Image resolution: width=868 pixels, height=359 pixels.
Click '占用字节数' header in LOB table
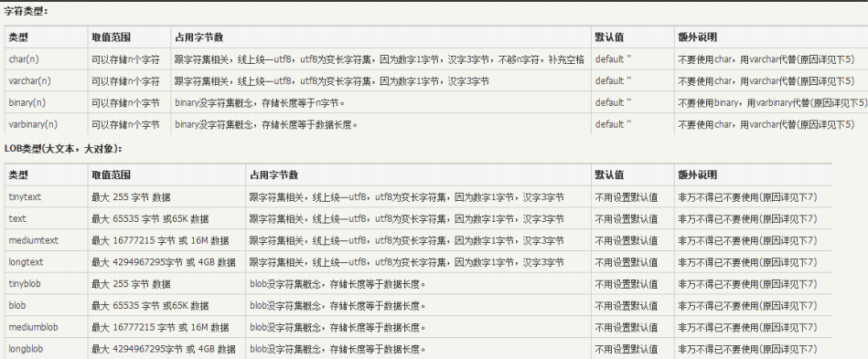click(x=274, y=174)
